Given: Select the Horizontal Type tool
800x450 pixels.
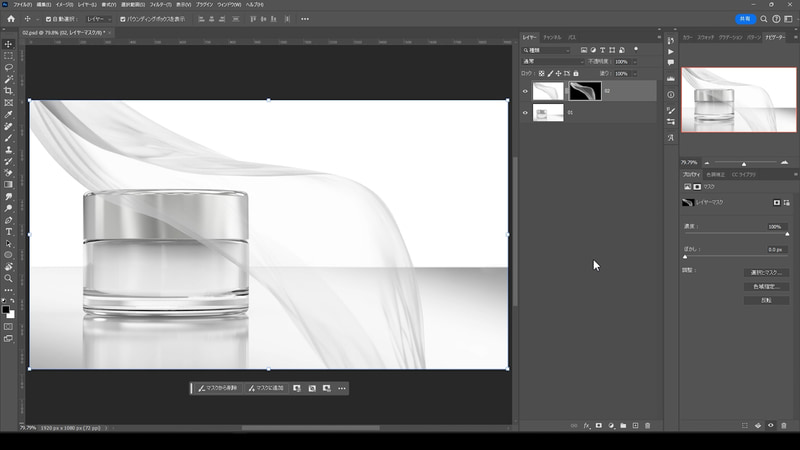Looking at the screenshot, I should (x=9, y=232).
